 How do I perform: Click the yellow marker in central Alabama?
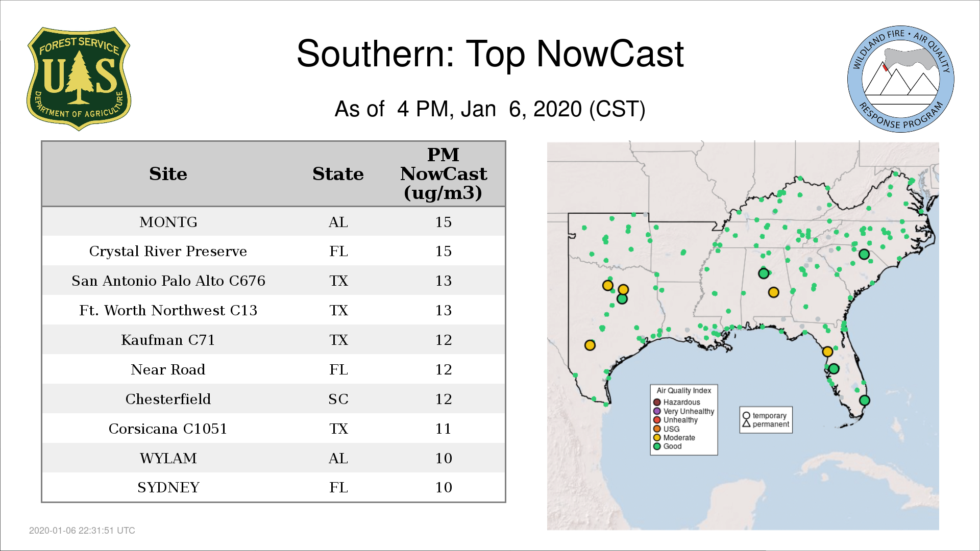click(773, 292)
